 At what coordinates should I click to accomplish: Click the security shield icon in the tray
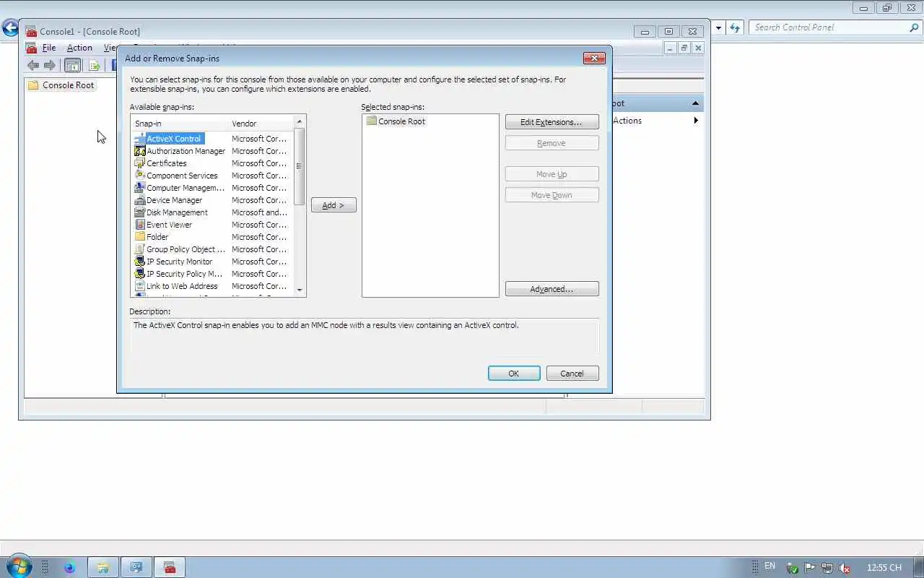pyautogui.click(x=793, y=568)
